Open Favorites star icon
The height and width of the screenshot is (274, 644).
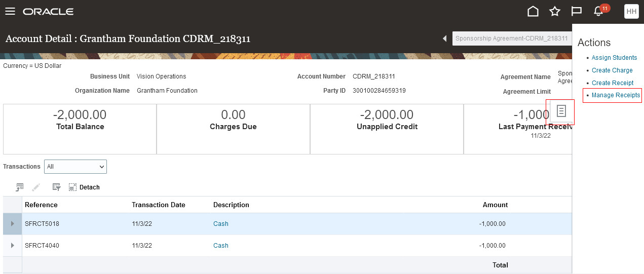coord(555,11)
